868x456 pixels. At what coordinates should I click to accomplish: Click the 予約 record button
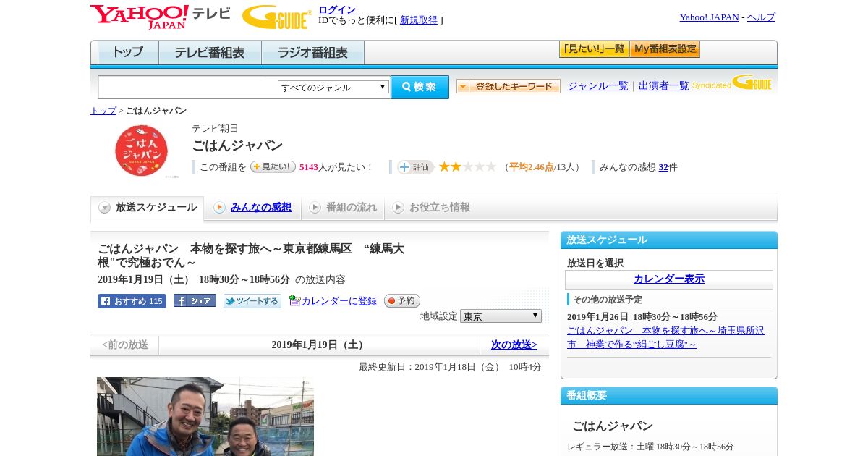[x=401, y=300]
